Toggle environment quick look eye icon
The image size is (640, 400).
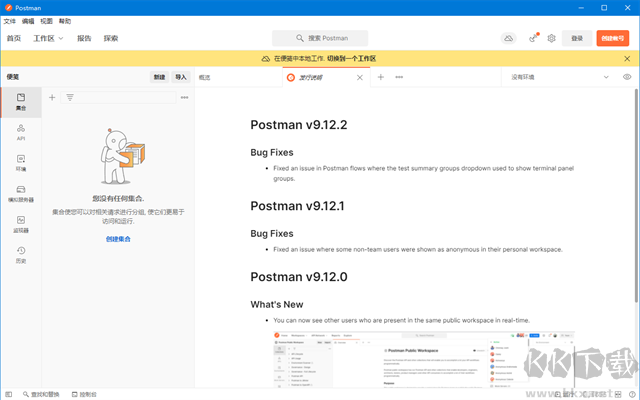tap(627, 77)
